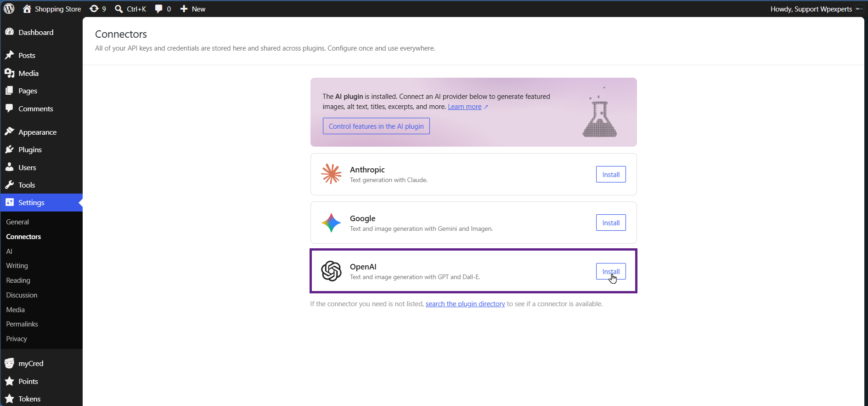Open the Tools menu

point(41,185)
